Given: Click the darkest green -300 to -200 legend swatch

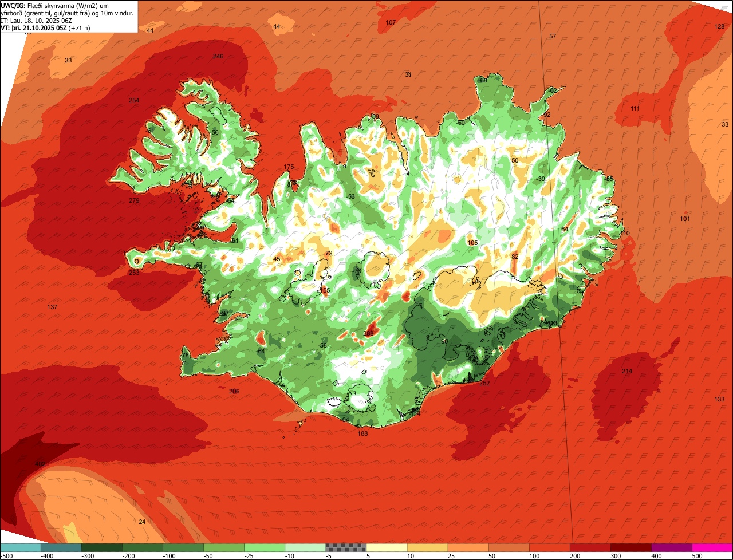Looking at the screenshot, I should click(x=102, y=547).
